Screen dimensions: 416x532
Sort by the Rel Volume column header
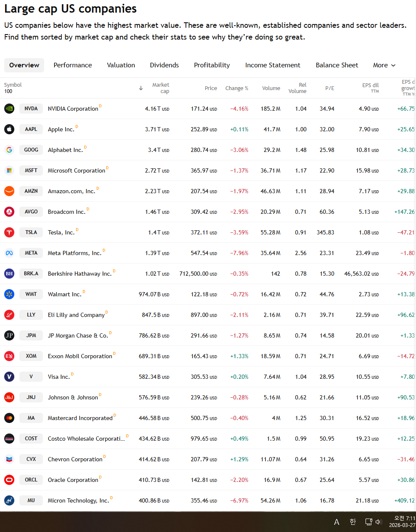(x=297, y=88)
